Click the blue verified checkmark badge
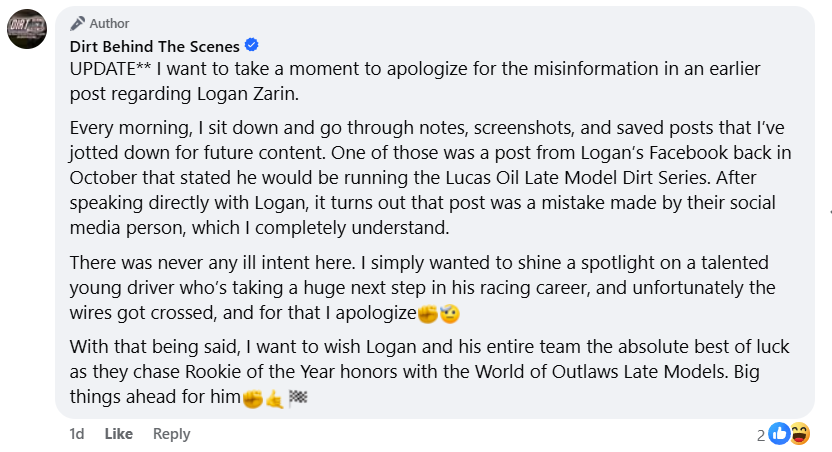 coord(252,45)
